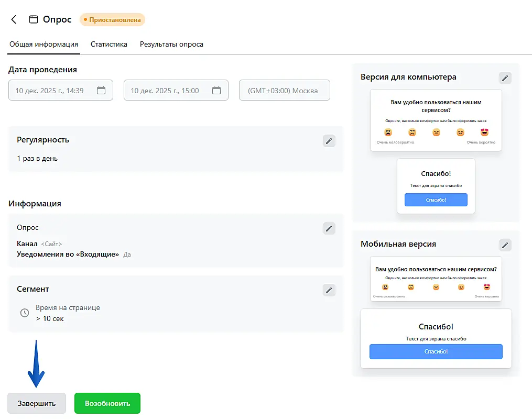The height and width of the screenshot is (420, 532).
Task: Click the Приостановлена status badge
Action: 112,20
